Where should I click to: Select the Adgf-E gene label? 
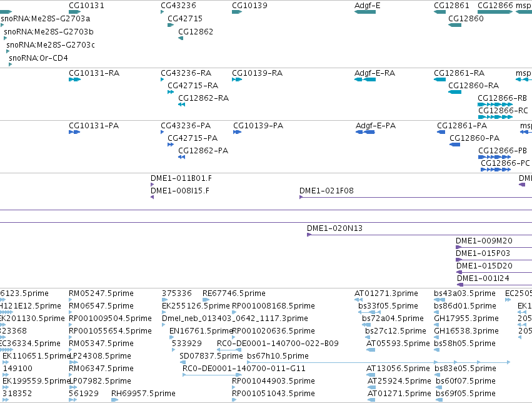click(368, 6)
